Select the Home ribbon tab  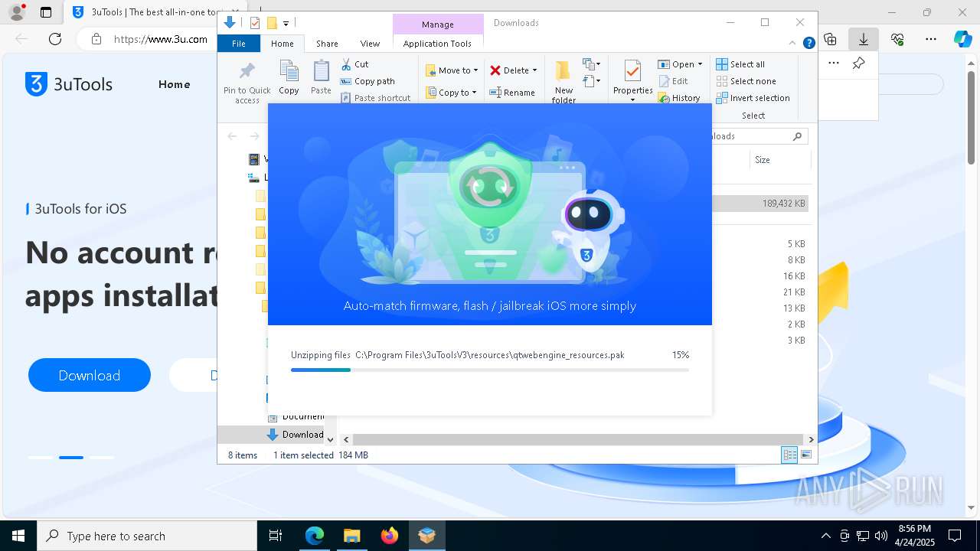[x=282, y=44]
